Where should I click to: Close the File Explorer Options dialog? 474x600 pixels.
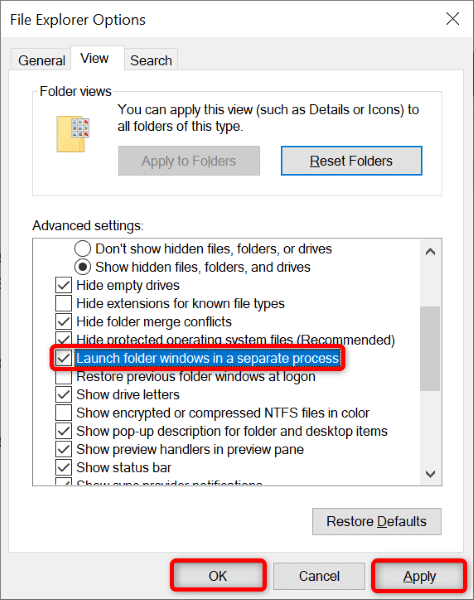(453, 18)
